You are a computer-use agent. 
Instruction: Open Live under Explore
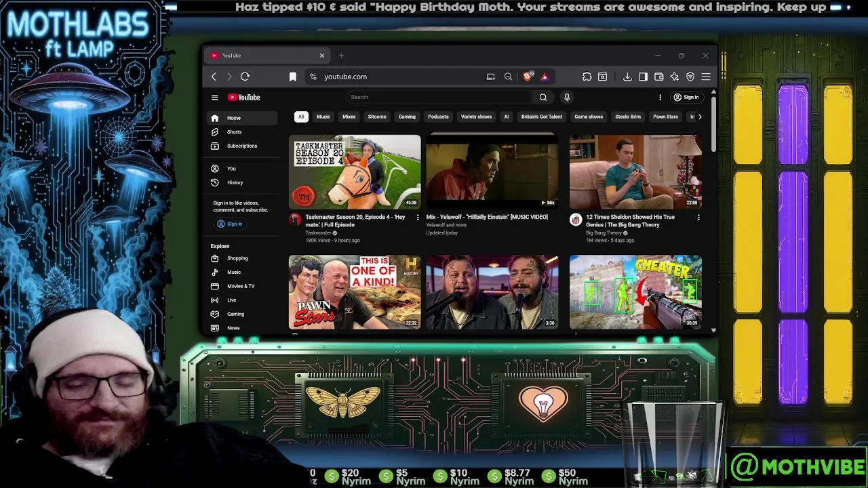[241, 300]
